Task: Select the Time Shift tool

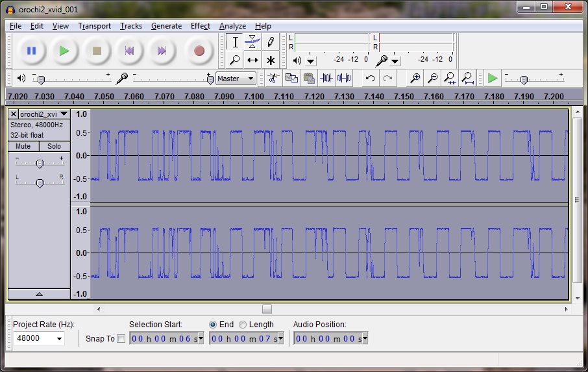Action: point(252,60)
